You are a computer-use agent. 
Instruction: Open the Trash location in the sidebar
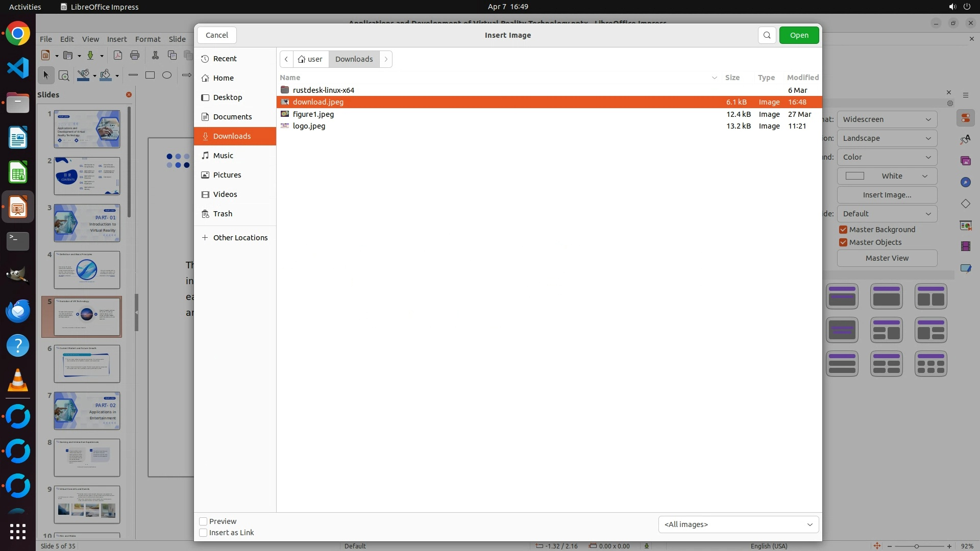[223, 214]
